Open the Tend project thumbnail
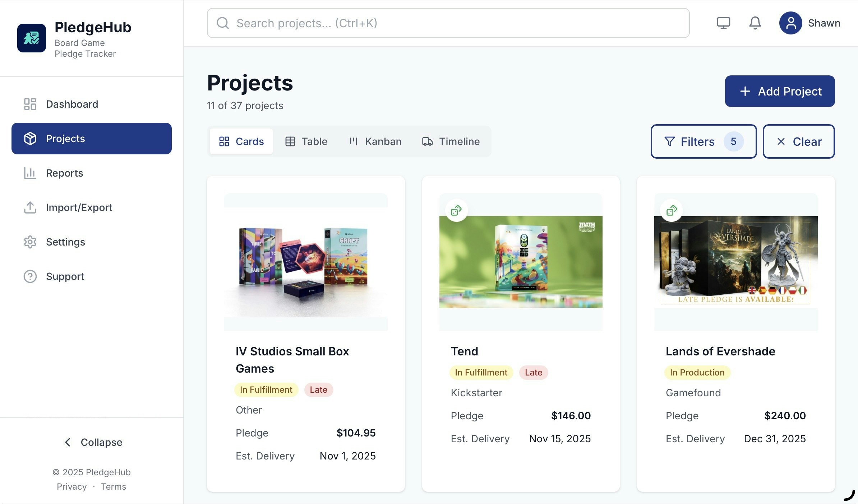Viewport: 858px width, 504px height. point(521,262)
